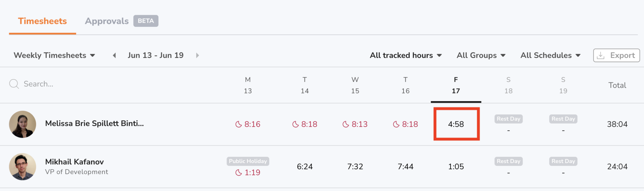
Task: Open Mikhail Kafanov's avatar
Action: click(23, 167)
